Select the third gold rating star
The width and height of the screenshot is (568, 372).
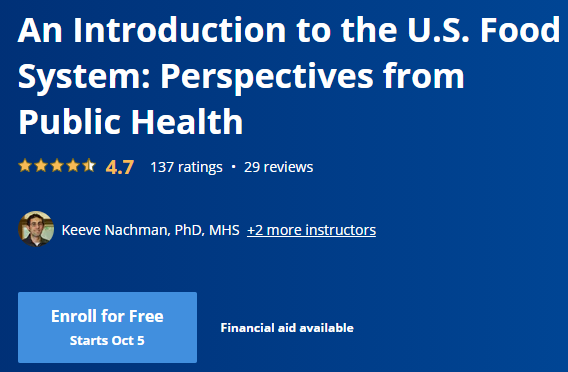(57, 166)
